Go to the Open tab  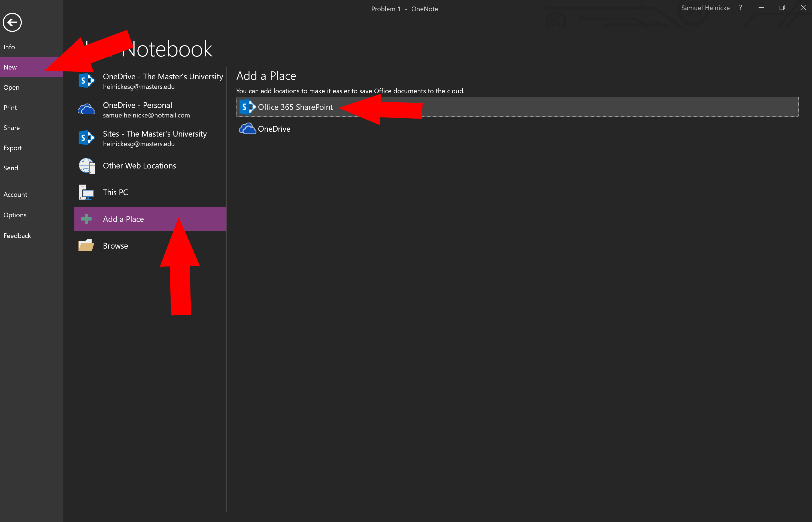tap(31, 87)
